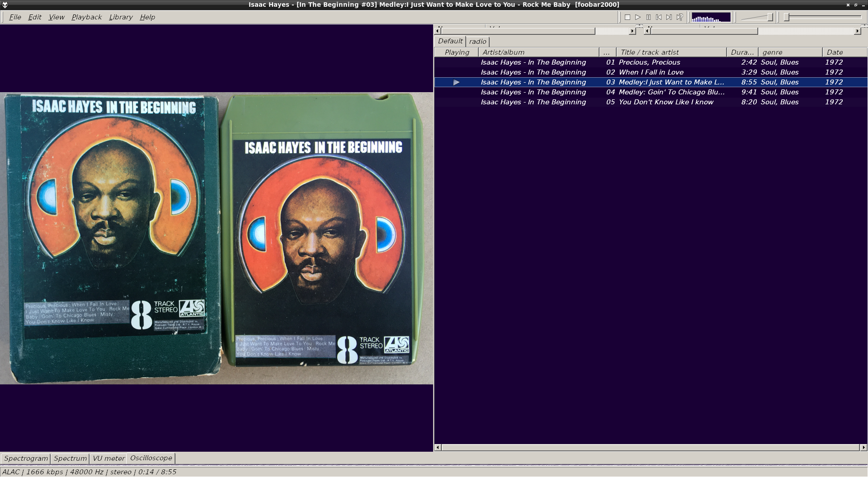
Task: Sort by the Playing column header
Action: click(x=457, y=52)
